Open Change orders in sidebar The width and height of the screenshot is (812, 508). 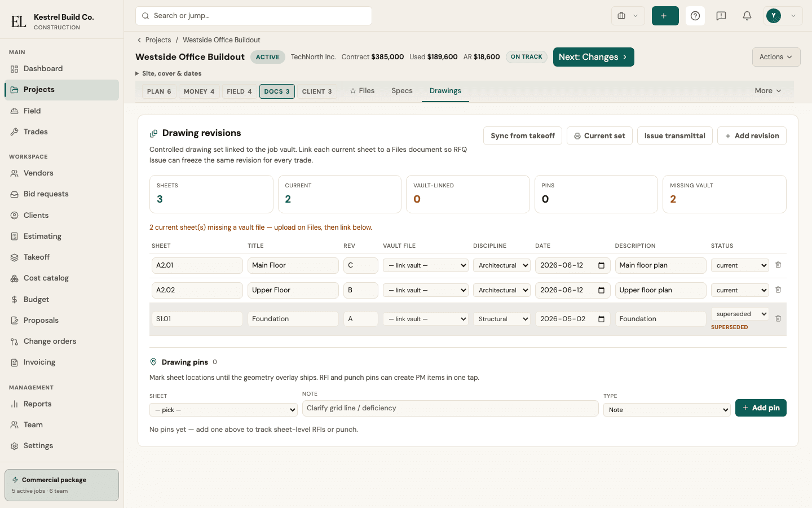point(61,341)
